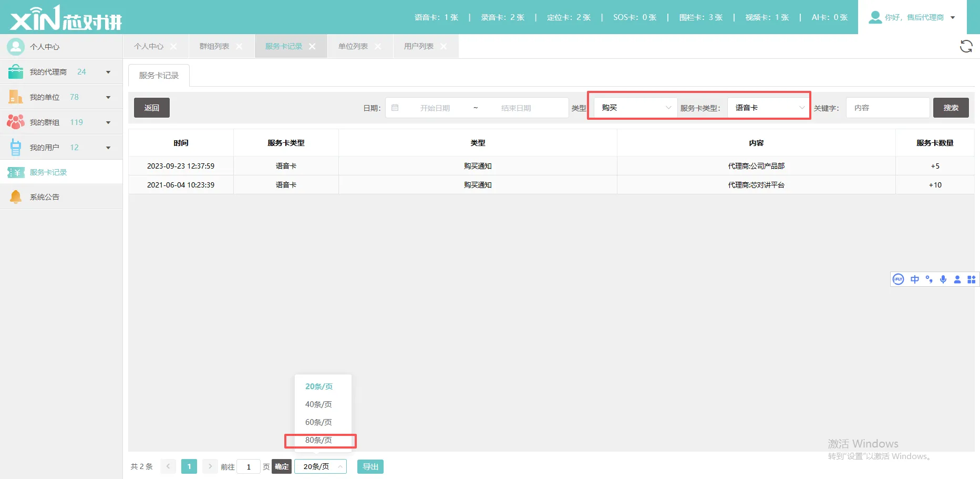Click the 时间 column header

[181, 143]
